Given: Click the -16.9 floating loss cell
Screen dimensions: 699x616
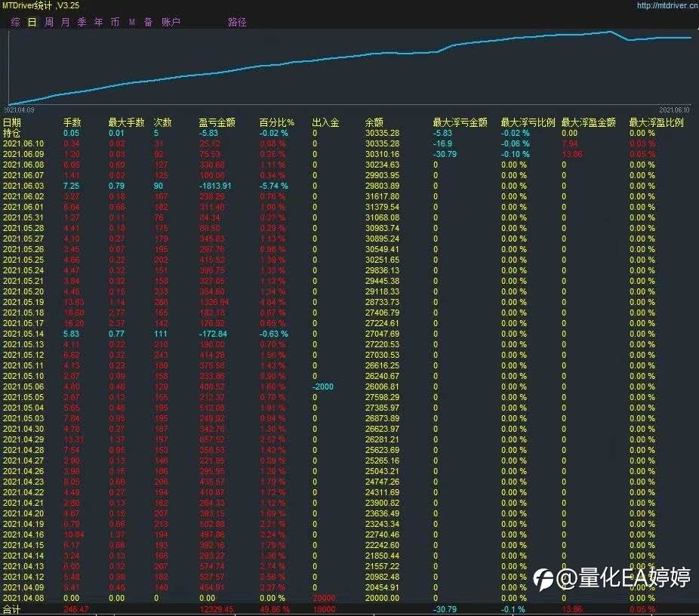Looking at the screenshot, I should click(x=442, y=143).
